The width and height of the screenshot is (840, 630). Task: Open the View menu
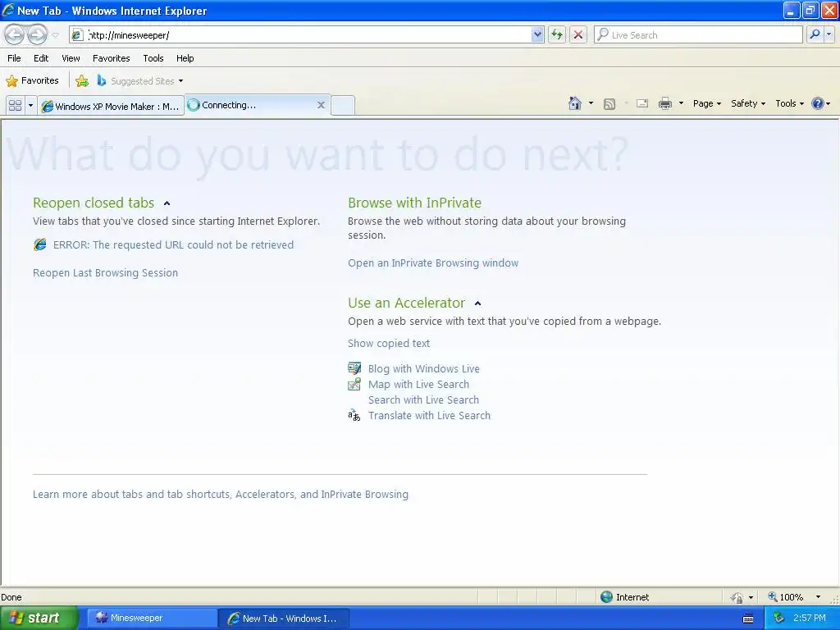tap(71, 58)
